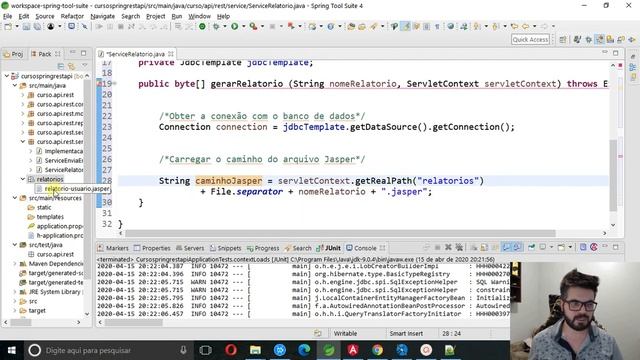Toggle Link with Editor in Package Explorer
Image resolution: width=640 pixels, height=360 pixels.
coord(72,66)
